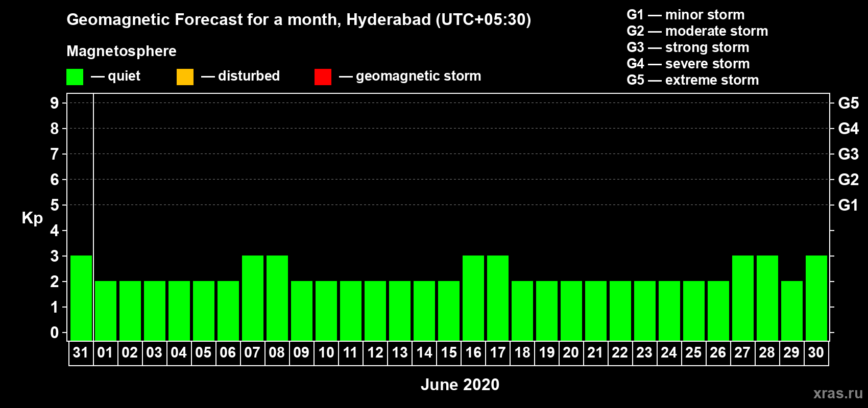Click date label 24 on the axis
Screen dimensions: 868x408
(x=669, y=352)
